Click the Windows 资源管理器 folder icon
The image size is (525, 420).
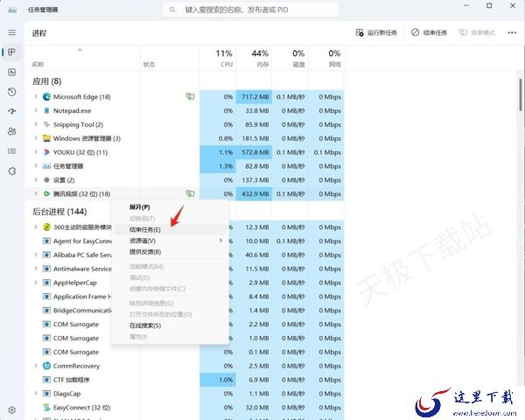point(46,138)
